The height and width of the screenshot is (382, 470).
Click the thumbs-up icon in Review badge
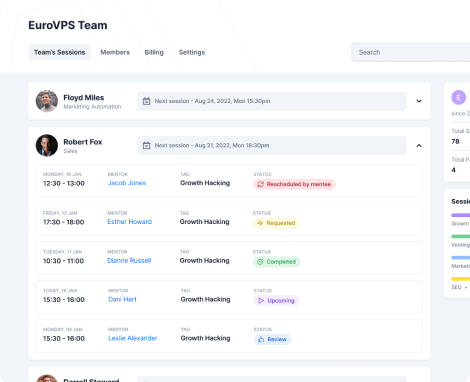coord(261,339)
